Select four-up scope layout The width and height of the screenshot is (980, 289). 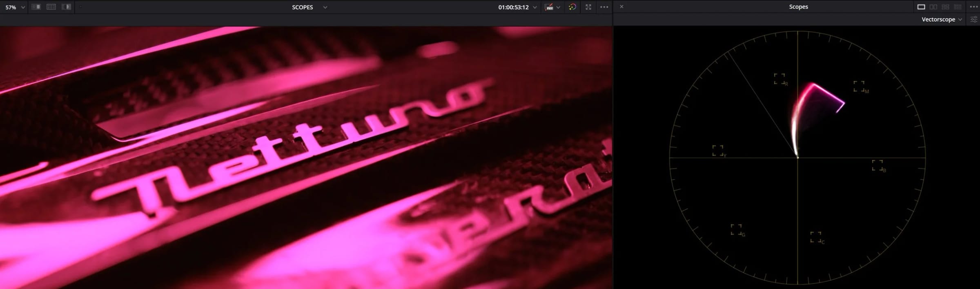point(945,7)
